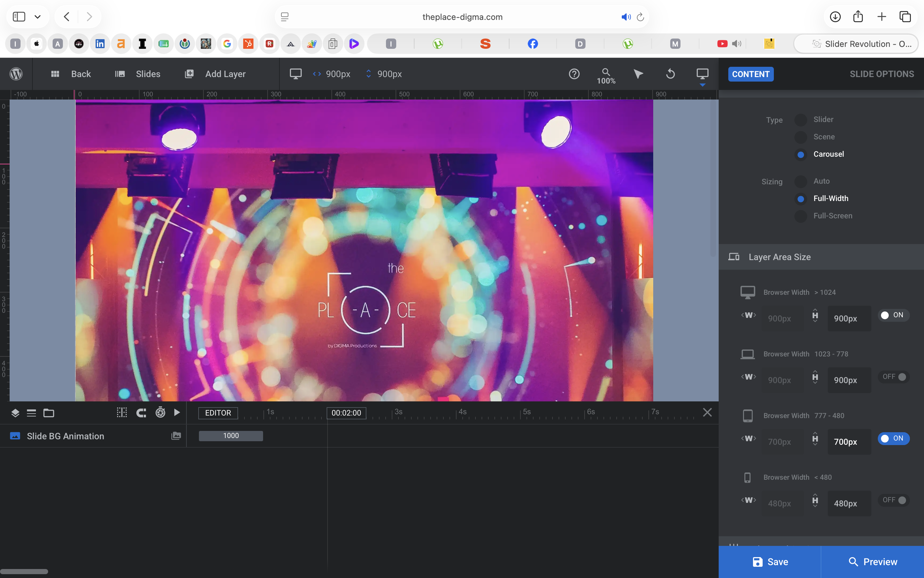Click the timeline stopwatch icon
Screen dimensions: 924x578
(160, 413)
